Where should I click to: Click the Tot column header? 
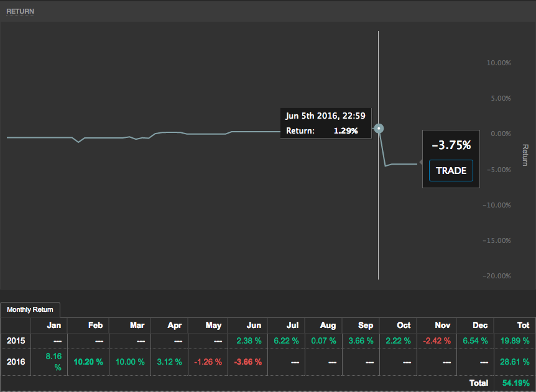pyautogui.click(x=522, y=326)
